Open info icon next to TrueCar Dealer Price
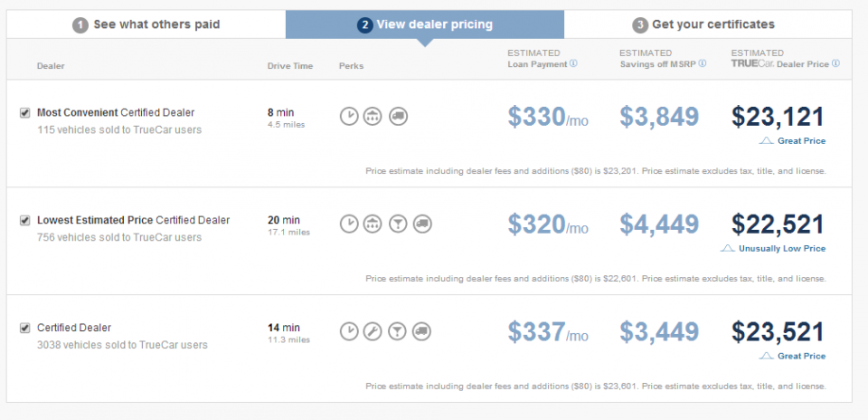 pyautogui.click(x=835, y=63)
